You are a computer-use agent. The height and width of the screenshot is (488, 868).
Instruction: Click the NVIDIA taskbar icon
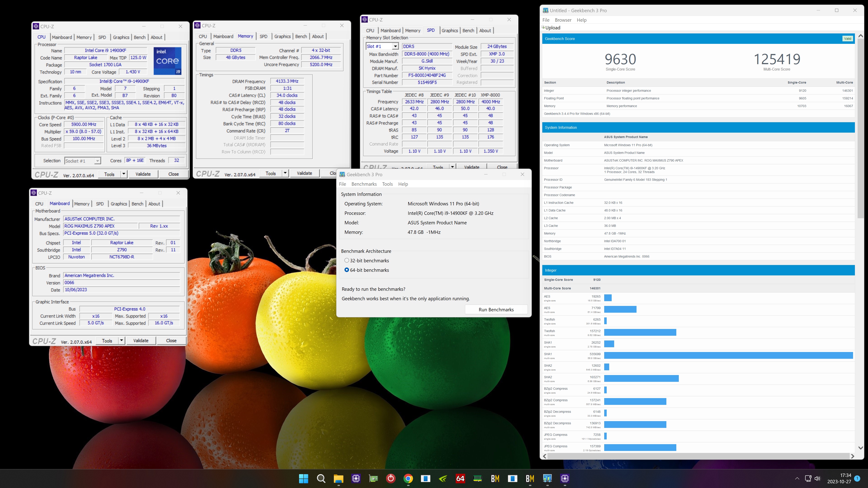tap(443, 478)
